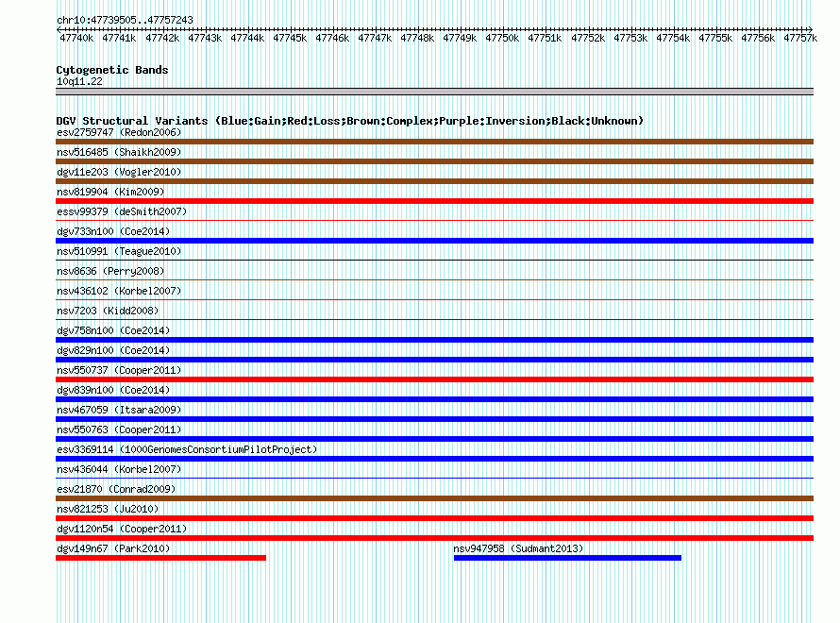Click the brown esv21870 variant bar
This screenshot has width=840, height=623.
(x=434, y=498)
